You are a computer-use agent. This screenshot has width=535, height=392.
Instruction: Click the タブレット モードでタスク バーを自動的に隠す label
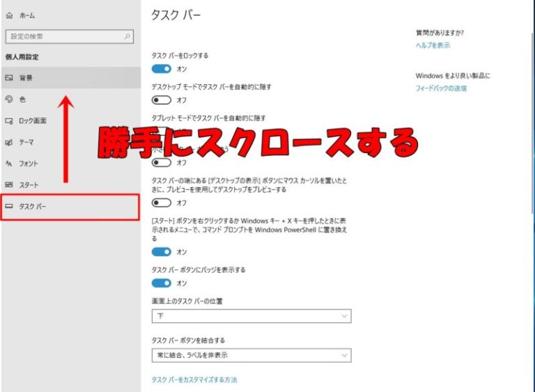[x=208, y=118]
